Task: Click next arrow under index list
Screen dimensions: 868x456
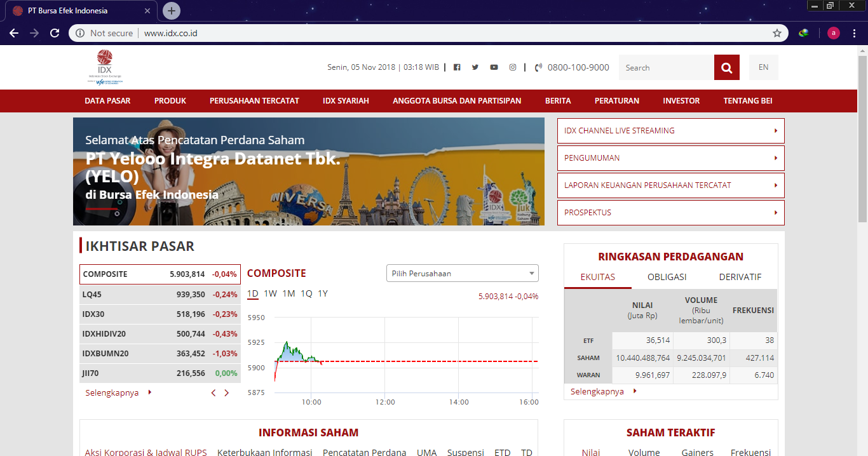Action: pos(226,393)
